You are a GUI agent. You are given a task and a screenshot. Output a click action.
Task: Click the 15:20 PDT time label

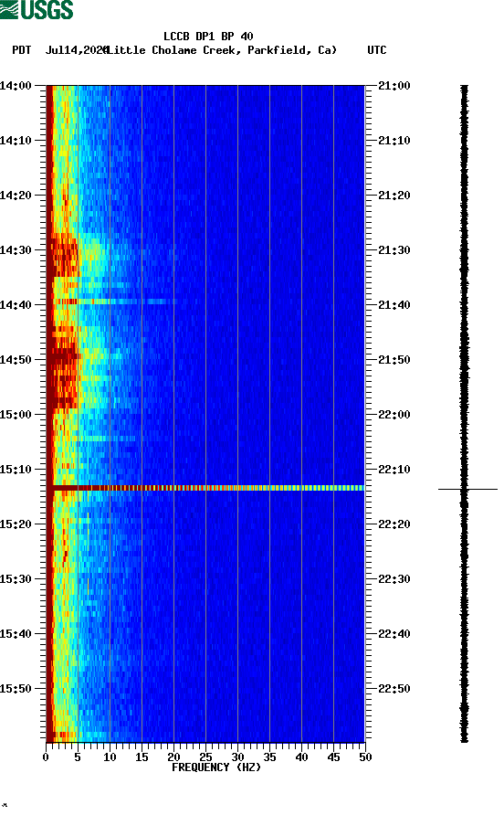point(16,524)
